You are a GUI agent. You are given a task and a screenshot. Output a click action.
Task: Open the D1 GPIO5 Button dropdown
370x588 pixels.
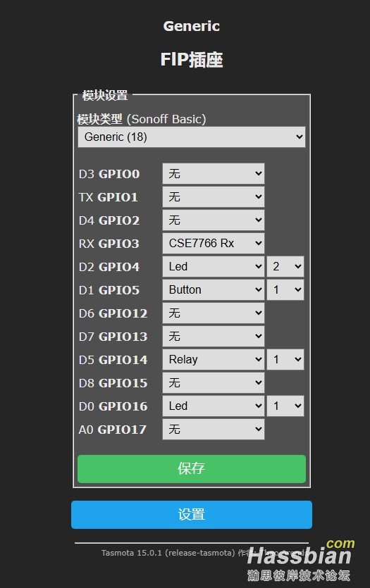213,290
